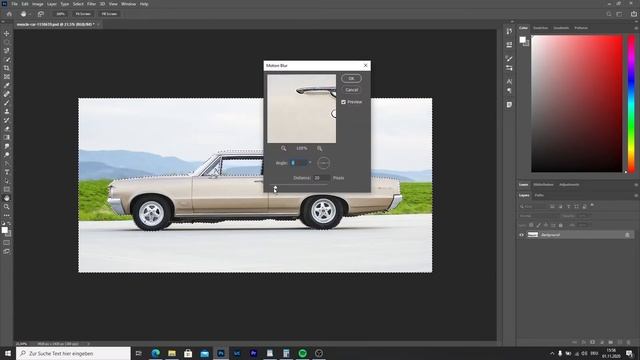Open the Share icon at top right

pos(633,14)
